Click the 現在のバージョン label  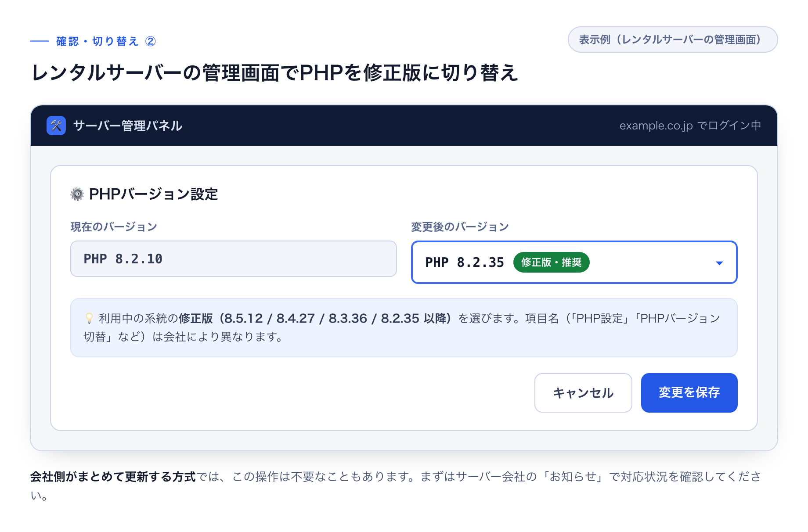114,227
